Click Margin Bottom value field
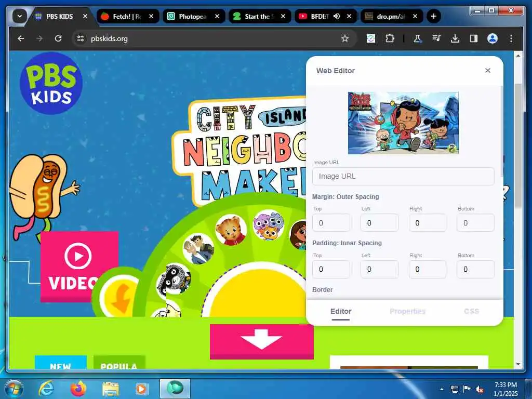Image resolution: width=532 pixels, height=399 pixels. (x=476, y=223)
